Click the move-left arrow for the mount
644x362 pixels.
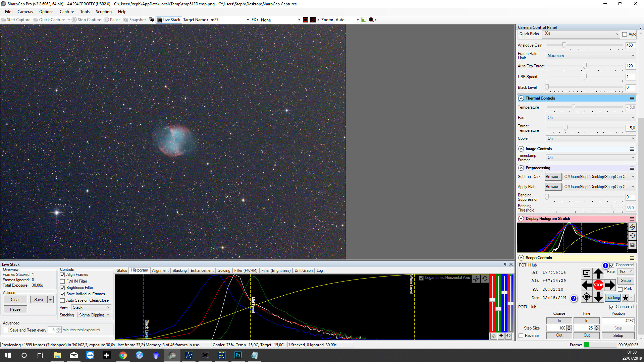[x=586, y=285]
